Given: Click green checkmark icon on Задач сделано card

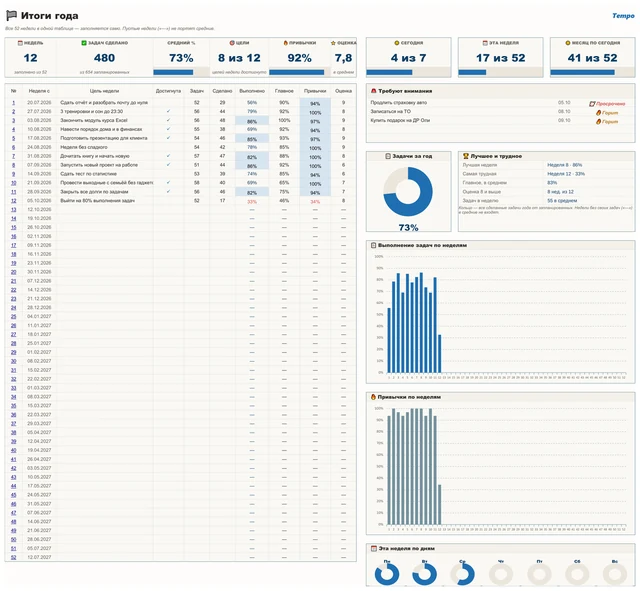Looking at the screenshot, I should pos(84,43).
